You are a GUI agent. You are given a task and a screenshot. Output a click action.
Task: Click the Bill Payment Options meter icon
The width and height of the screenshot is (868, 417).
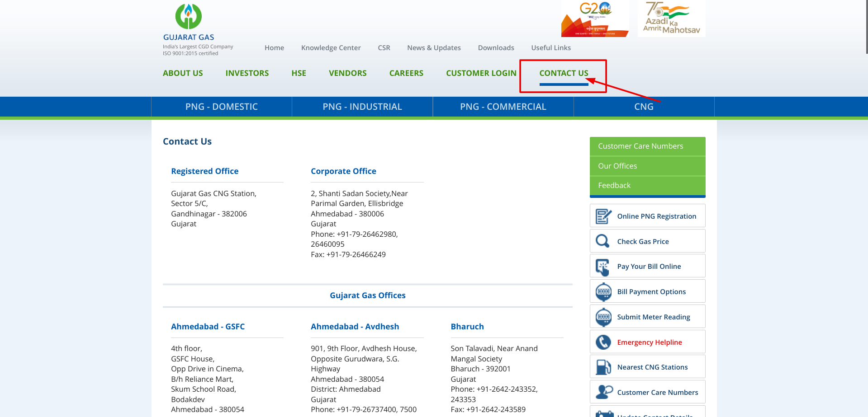tap(603, 292)
